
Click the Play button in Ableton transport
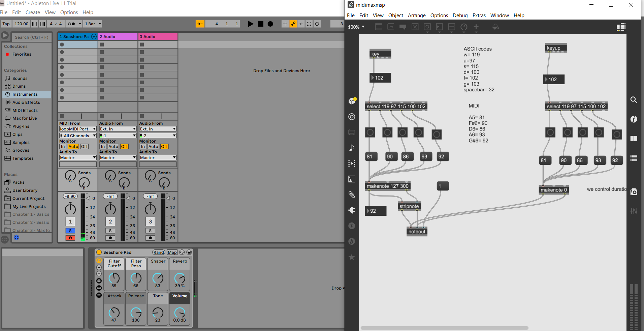coord(251,24)
